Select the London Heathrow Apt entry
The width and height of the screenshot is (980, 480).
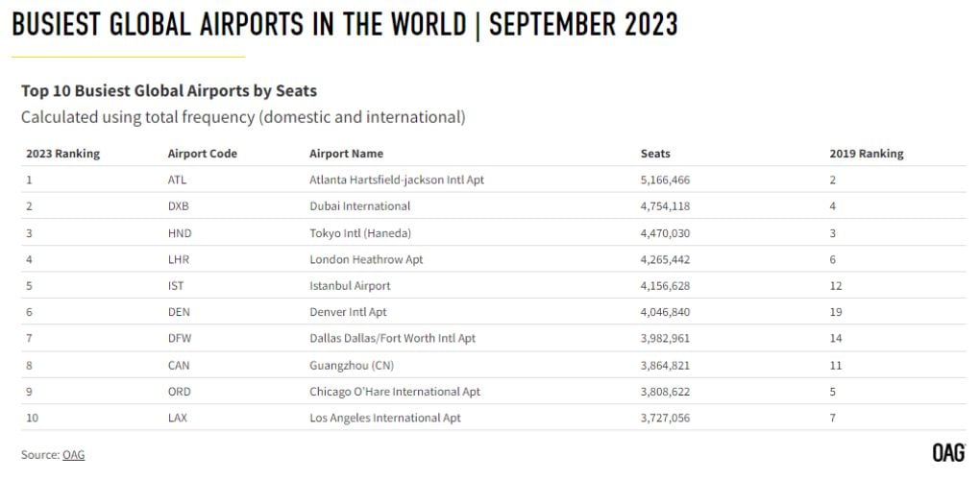366,259
